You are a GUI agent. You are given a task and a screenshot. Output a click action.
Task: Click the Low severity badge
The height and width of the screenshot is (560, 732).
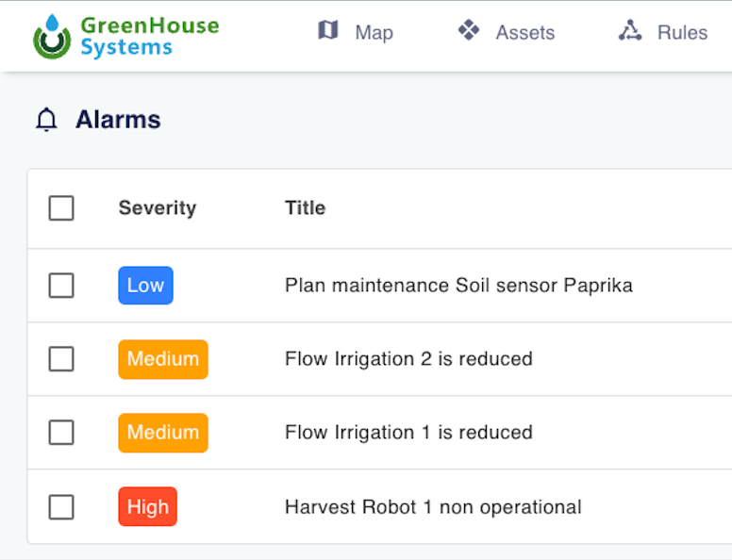click(145, 285)
